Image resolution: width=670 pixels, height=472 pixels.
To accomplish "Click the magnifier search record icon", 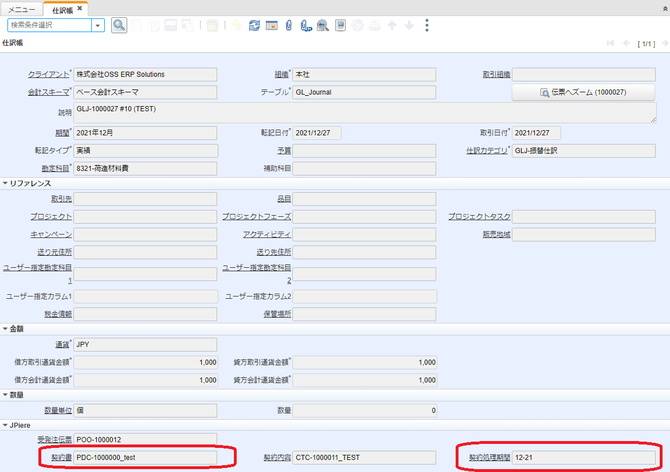I will pyautogui.click(x=119, y=25).
